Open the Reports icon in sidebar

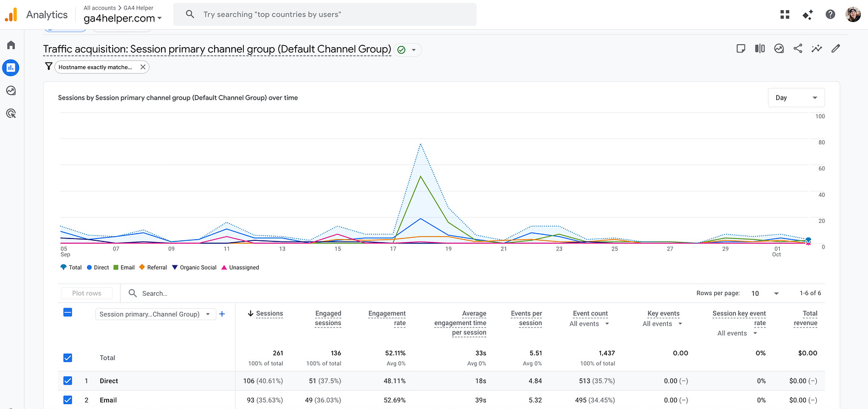[x=11, y=68]
